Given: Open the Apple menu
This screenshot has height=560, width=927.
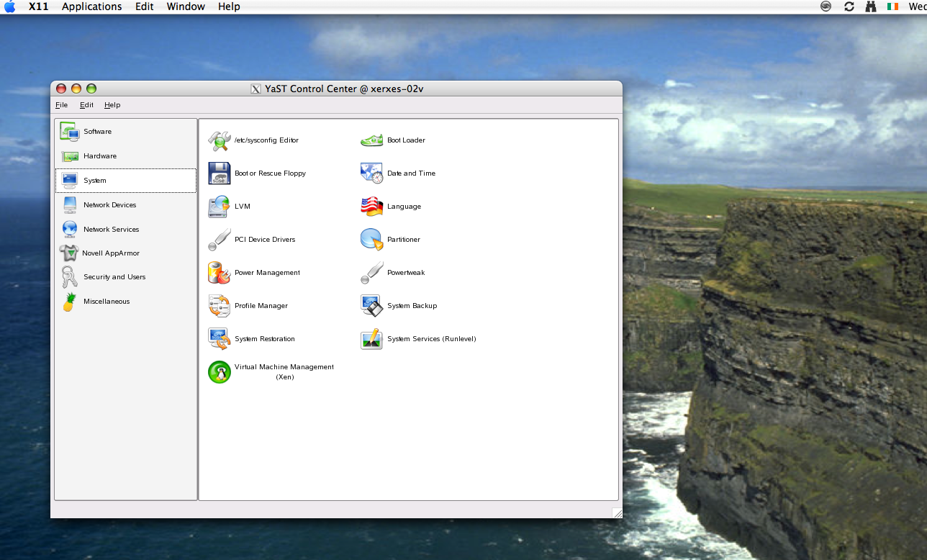Looking at the screenshot, I should [x=10, y=6].
